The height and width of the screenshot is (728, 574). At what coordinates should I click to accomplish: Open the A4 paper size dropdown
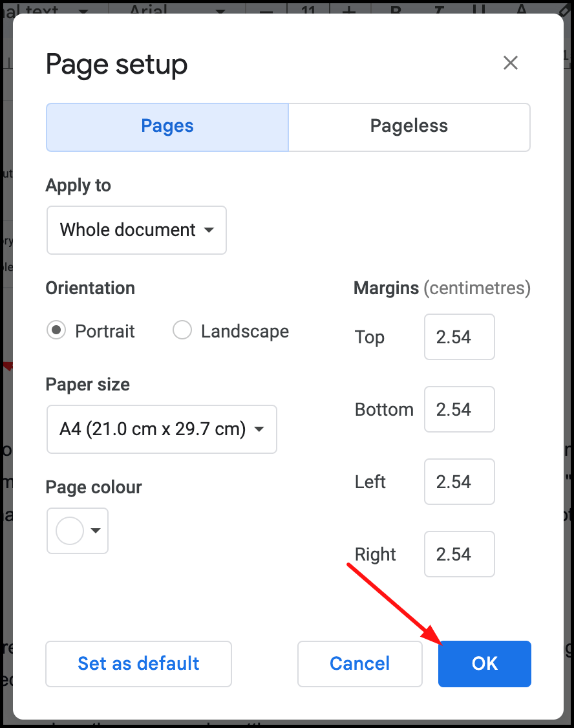click(x=162, y=429)
